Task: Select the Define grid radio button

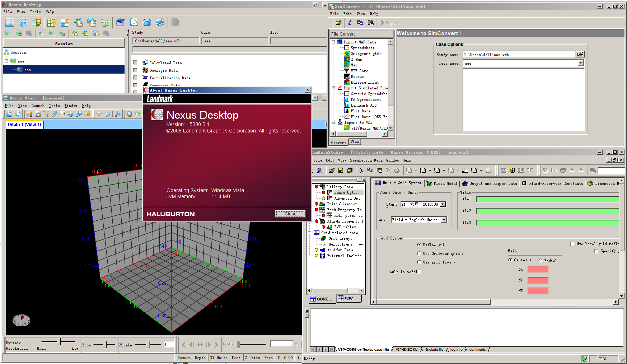Action: (x=419, y=245)
